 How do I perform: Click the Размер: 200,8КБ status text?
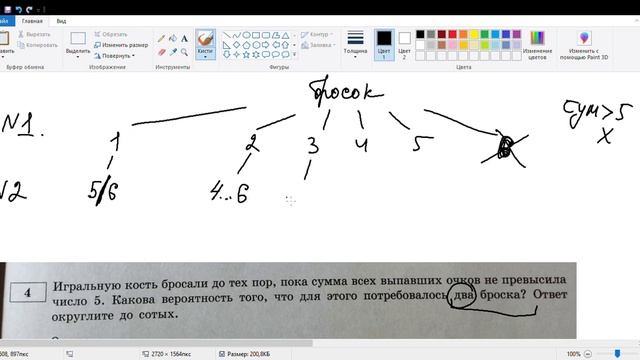coord(248,354)
